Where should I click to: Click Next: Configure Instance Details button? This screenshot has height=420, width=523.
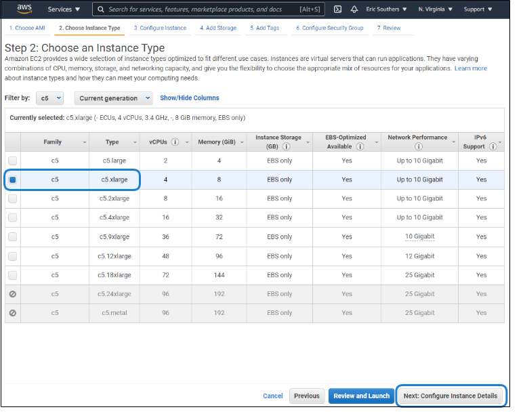coord(451,396)
